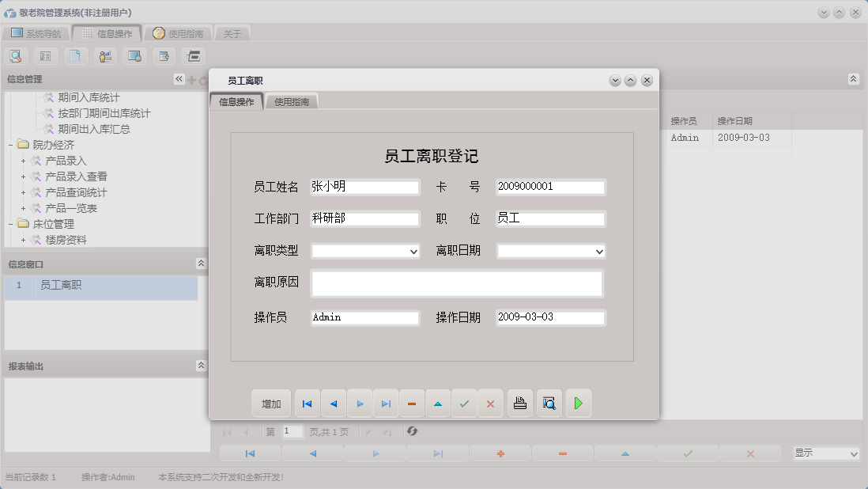Click the monitor/display icon on the main toolbar
Image resolution: width=868 pixels, height=489 pixels.
click(x=134, y=55)
